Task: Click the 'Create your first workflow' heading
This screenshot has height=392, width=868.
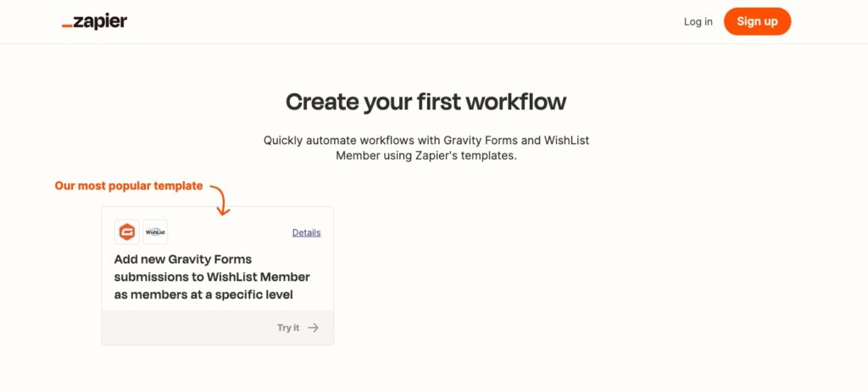Action: (426, 102)
